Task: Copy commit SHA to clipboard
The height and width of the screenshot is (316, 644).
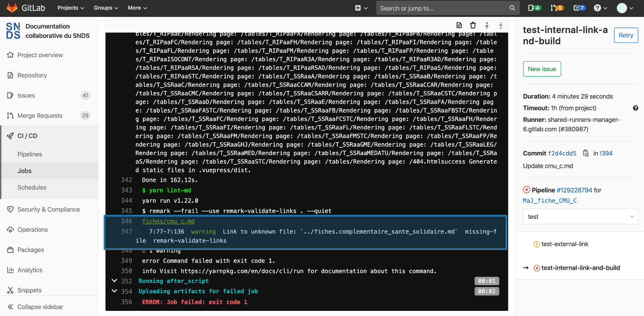Action: point(586,153)
